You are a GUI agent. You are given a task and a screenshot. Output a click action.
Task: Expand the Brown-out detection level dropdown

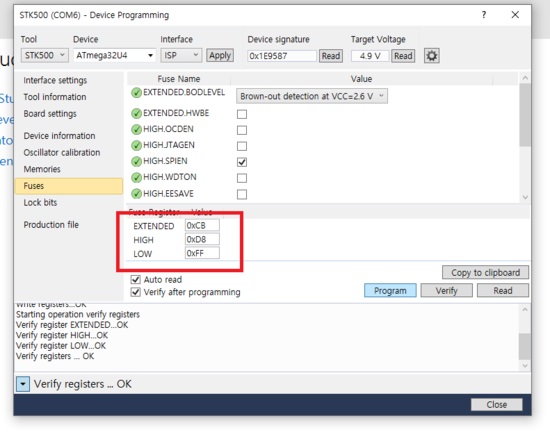coord(311,96)
